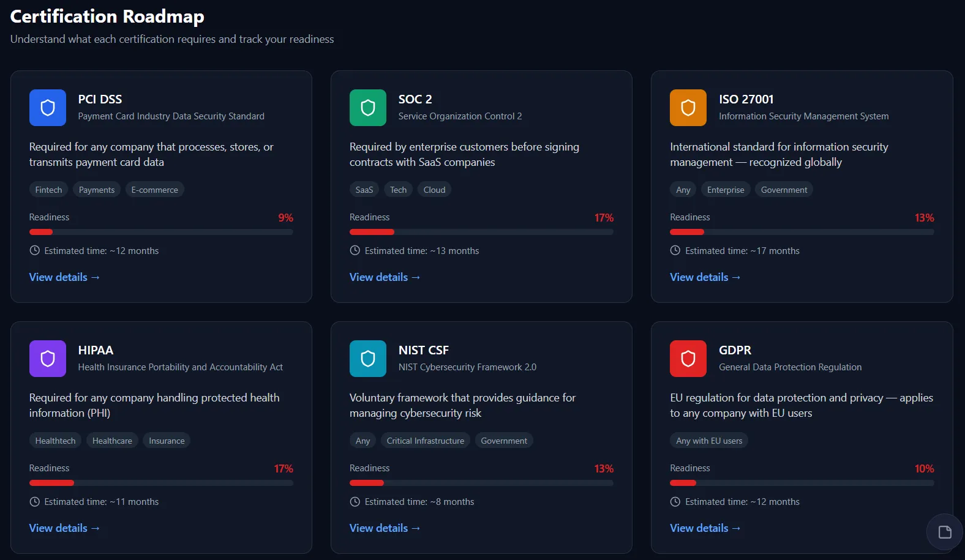Click Information Security Management System subtitle
Image resolution: width=965 pixels, height=560 pixels.
pos(804,116)
